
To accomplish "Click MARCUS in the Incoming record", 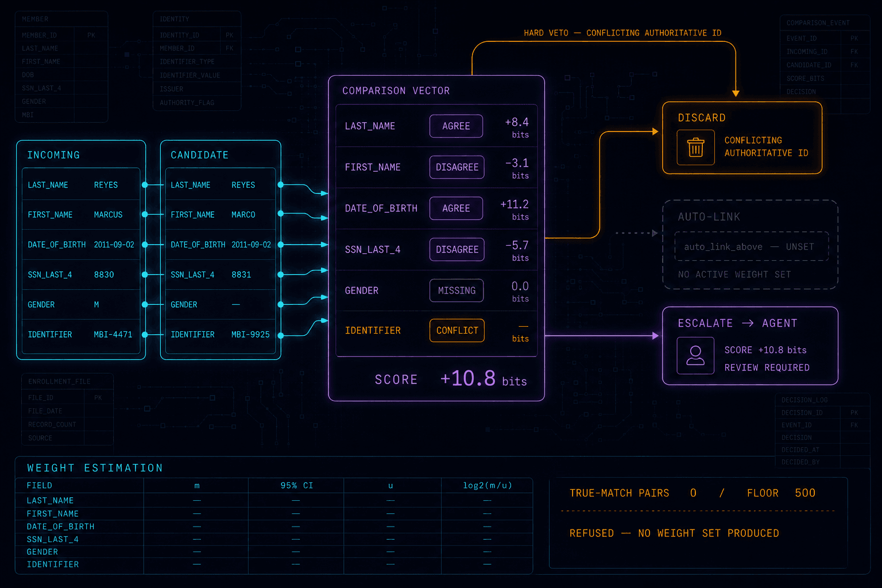I will tap(108, 215).
